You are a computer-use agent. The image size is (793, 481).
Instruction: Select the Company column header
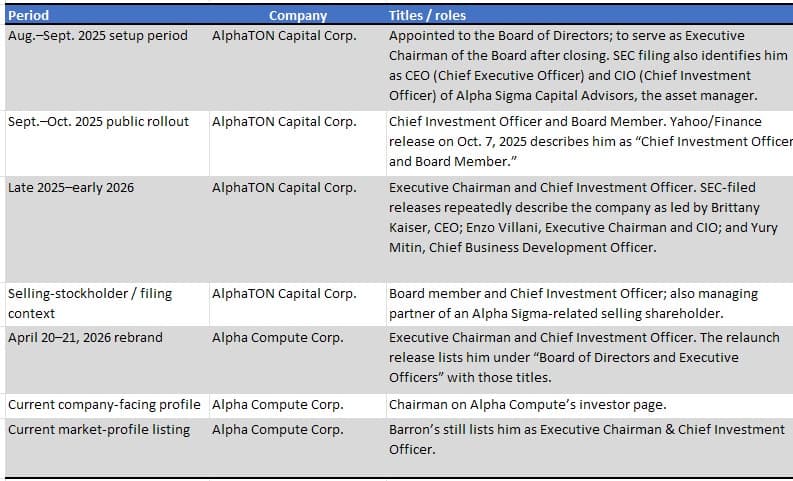pyautogui.click(x=298, y=15)
